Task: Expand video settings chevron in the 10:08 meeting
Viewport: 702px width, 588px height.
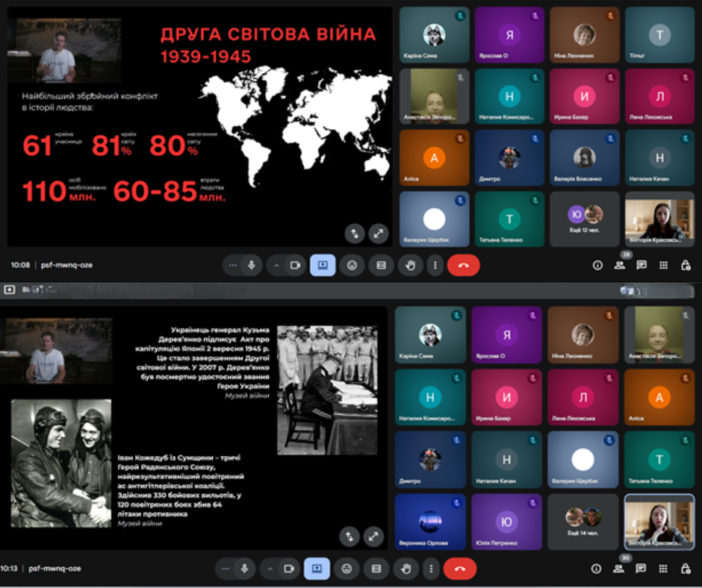Action: point(276,265)
